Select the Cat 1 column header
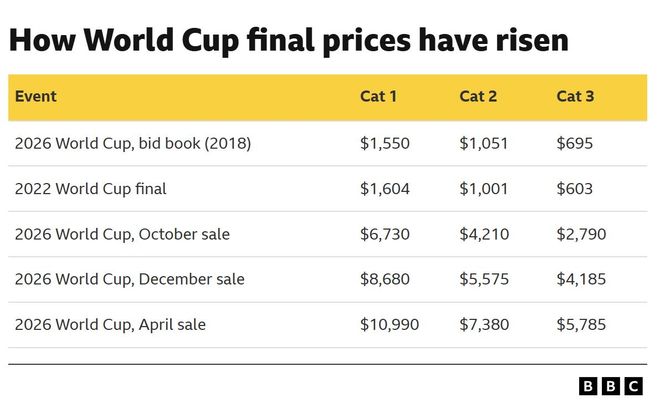 pyautogui.click(x=378, y=97)
